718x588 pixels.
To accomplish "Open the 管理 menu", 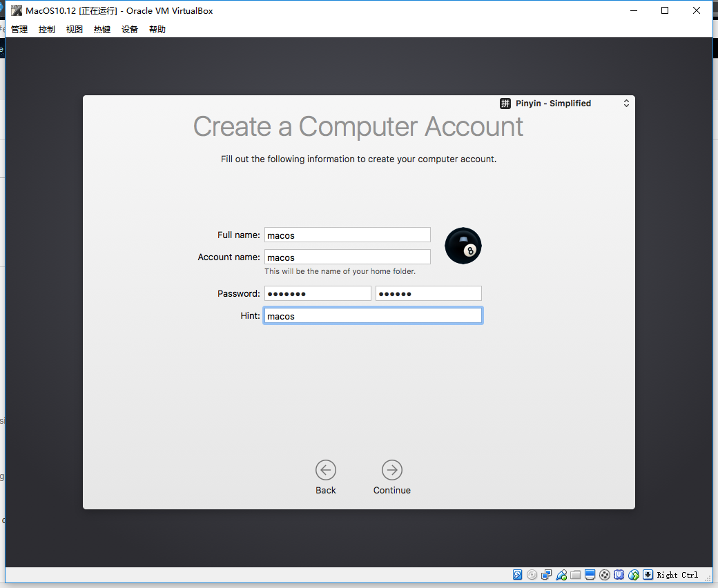I will (x=19, y=29).
